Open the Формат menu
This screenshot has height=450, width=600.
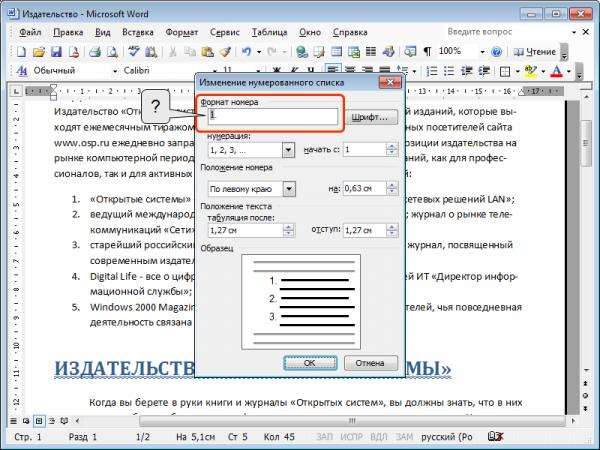pos(182,32)
